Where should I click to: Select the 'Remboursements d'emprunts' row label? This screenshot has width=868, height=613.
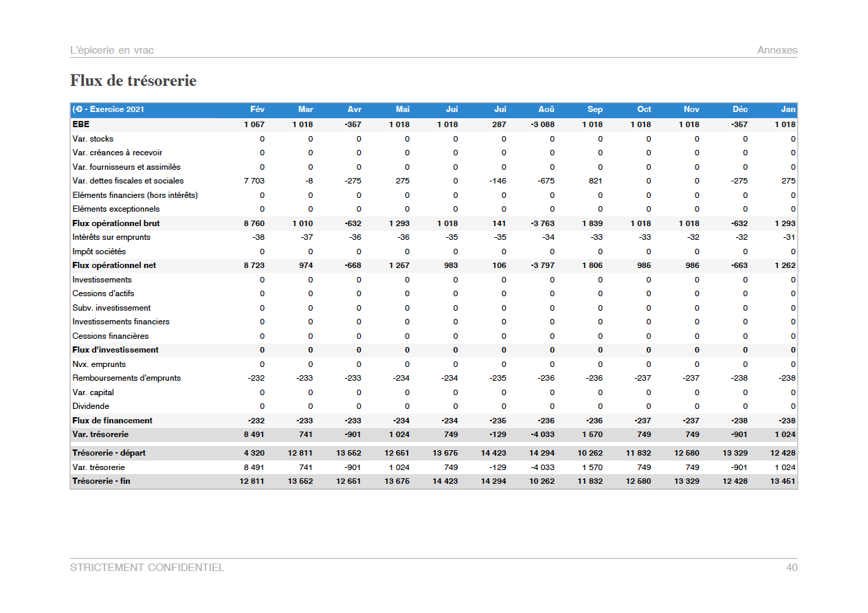(x=126, y=378)
